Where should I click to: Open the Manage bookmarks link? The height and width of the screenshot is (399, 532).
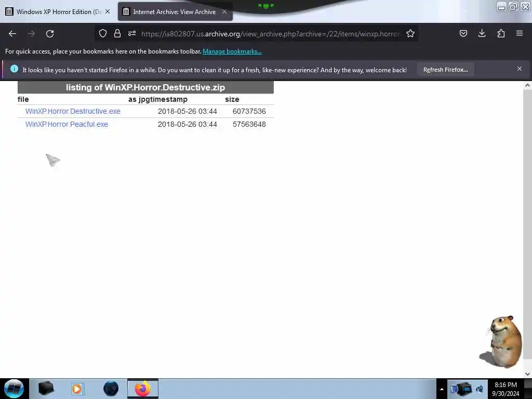click(232, 51)
